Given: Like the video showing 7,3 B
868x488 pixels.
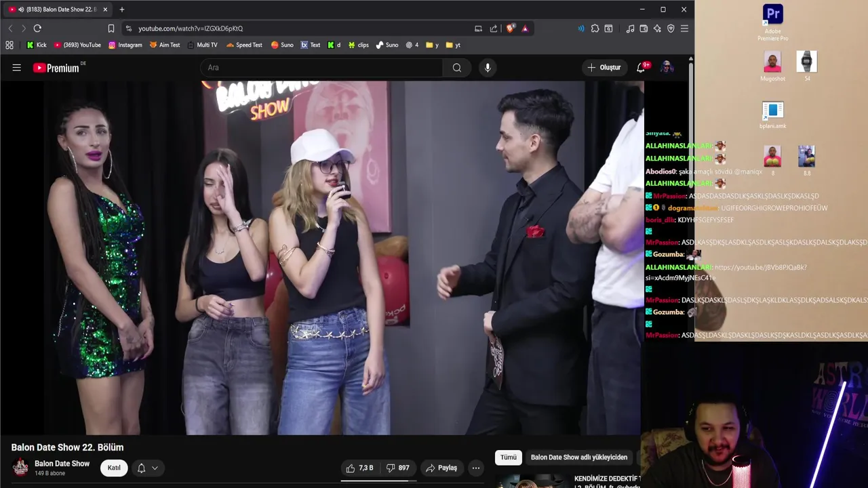Looking at the screenshot, I should 360,468.
